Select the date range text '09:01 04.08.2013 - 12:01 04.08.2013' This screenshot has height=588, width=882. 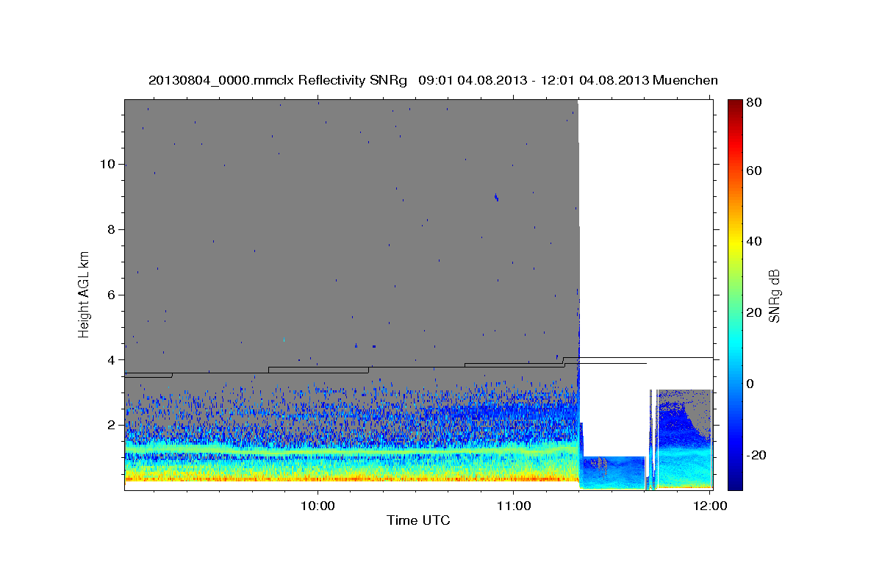tap(533, 80)
